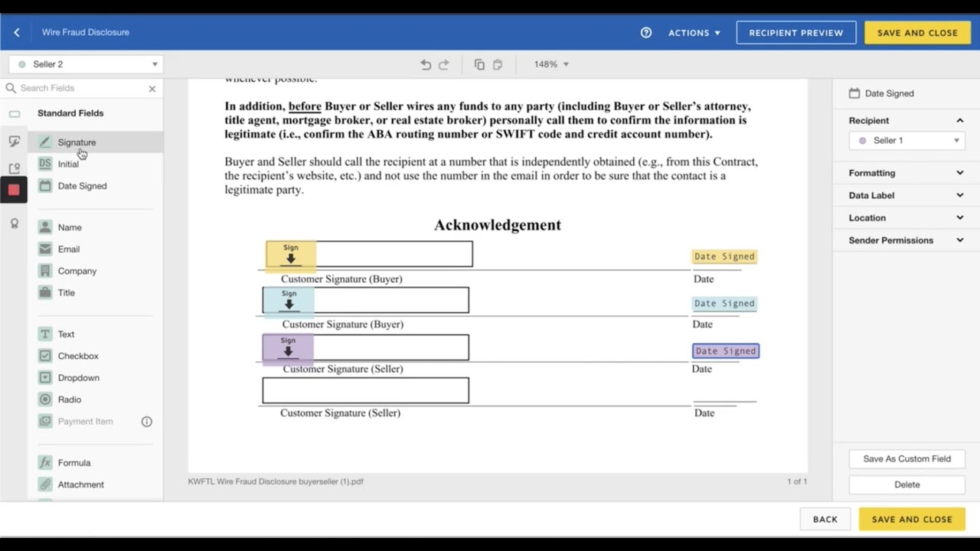Select the Signature field tool
The image size is (980, 551).
pyautogui.click(x=77, y=142)
